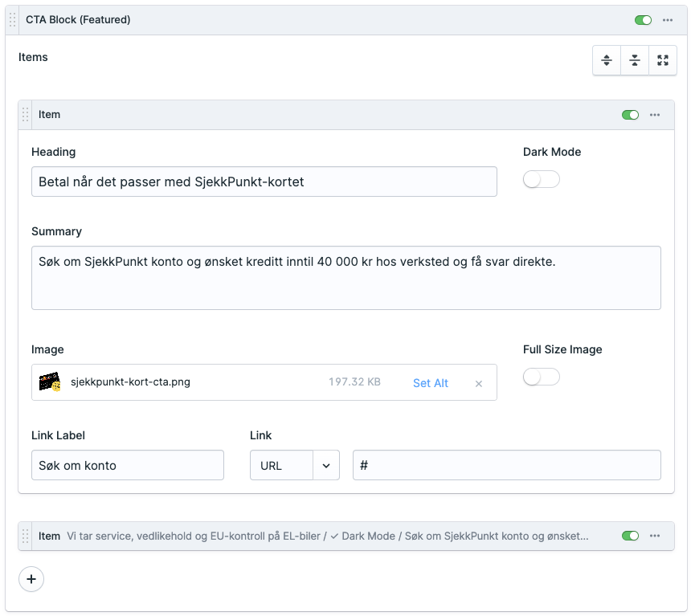Toggle the first Item's enabled switch
Viewport: 691px width, 616px height.
click(630, 115)
